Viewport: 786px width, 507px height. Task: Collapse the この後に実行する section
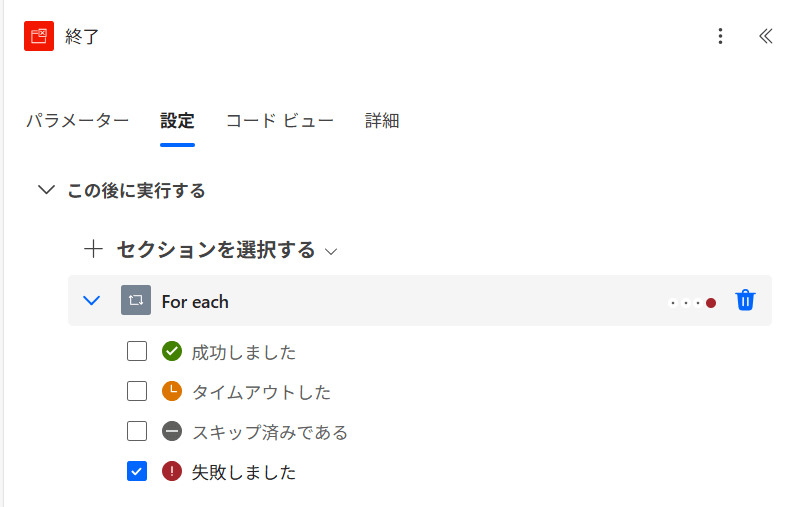coord(47,190)
